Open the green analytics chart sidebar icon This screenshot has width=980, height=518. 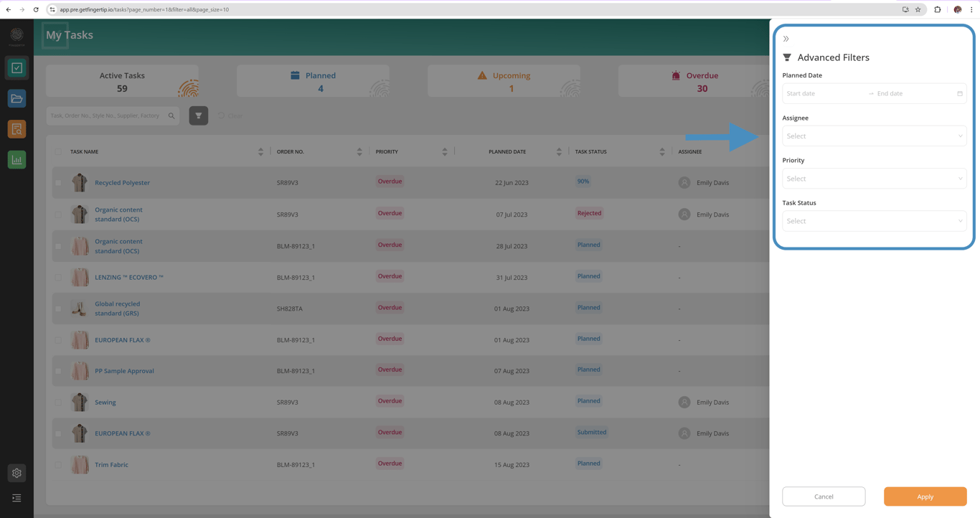coord(17,160)
